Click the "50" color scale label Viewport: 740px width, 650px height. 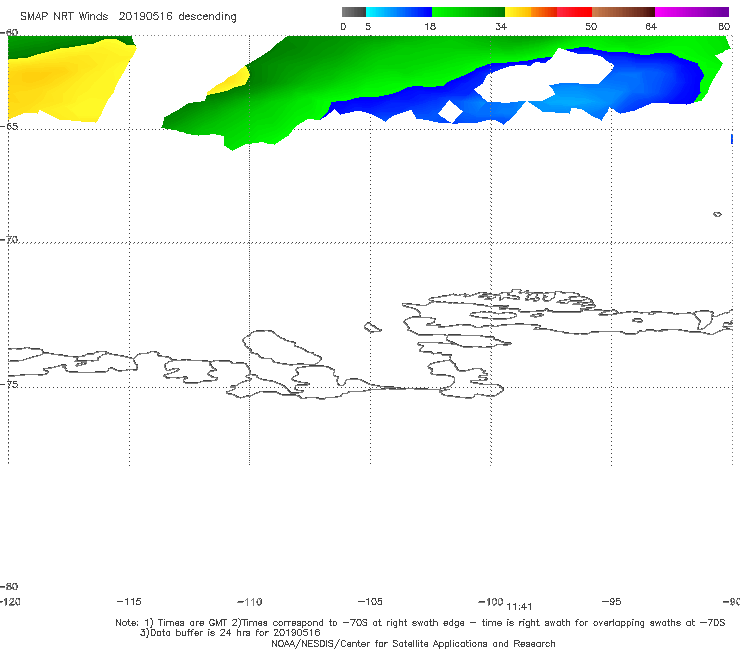[591, 27]
